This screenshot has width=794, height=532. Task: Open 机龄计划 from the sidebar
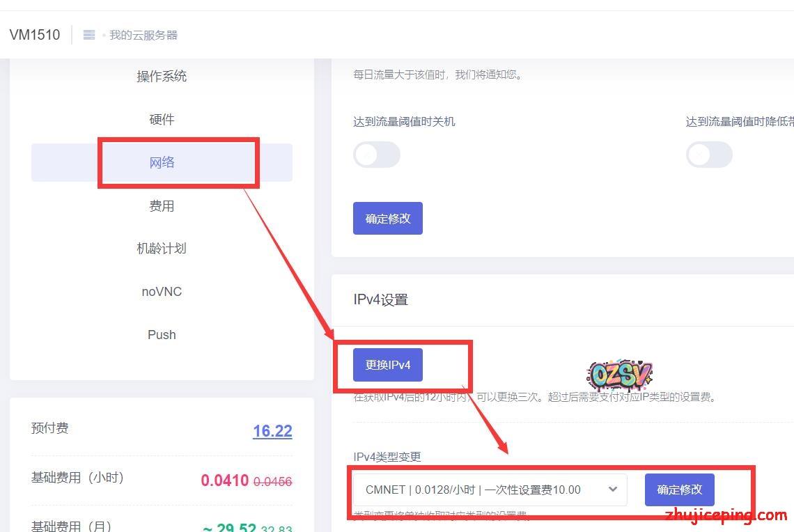(x=162, y=249)
